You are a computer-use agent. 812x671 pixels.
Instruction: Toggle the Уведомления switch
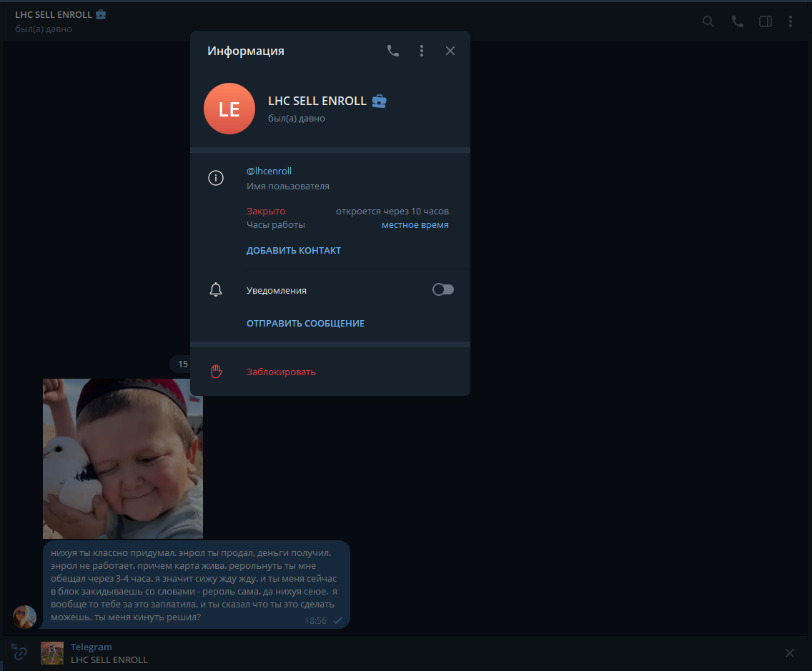point(442,290)
